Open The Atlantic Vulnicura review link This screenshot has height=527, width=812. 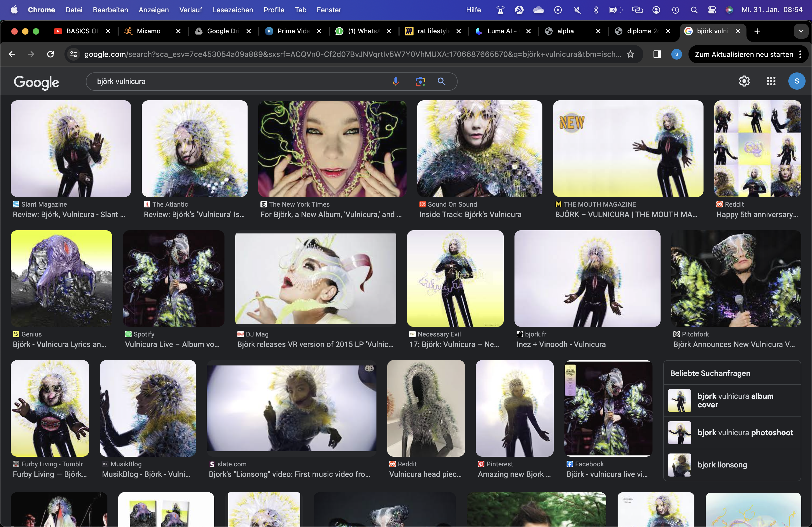coord(194,214)
